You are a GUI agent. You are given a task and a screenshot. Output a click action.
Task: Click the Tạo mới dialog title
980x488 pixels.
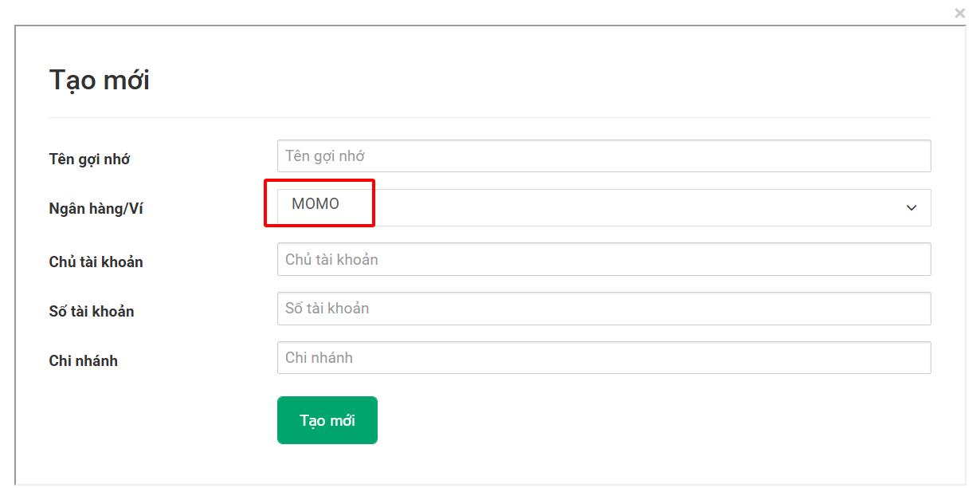[x=100, y=79]
